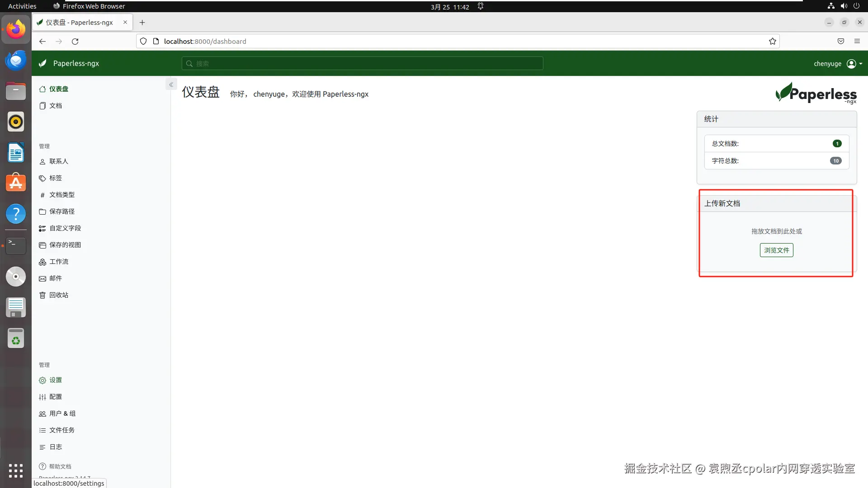
Task: Click the shield tracking protection icon
Action: pos(143,41)
